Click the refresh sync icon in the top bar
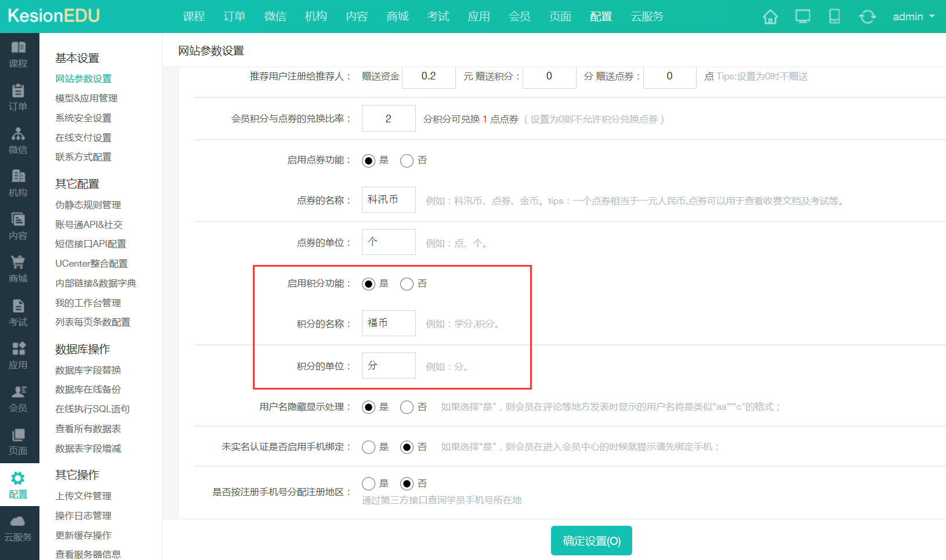 coord(867,17)
